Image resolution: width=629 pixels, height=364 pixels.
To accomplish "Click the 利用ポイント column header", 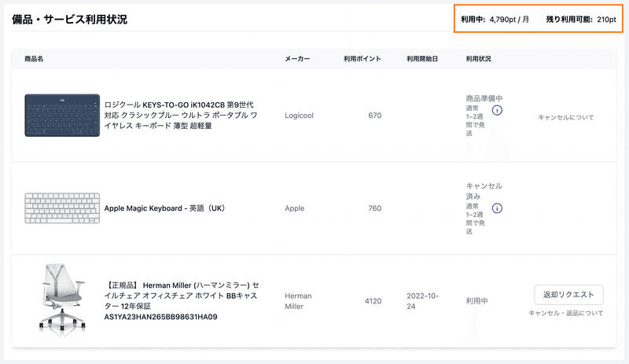I will (362, 59).
